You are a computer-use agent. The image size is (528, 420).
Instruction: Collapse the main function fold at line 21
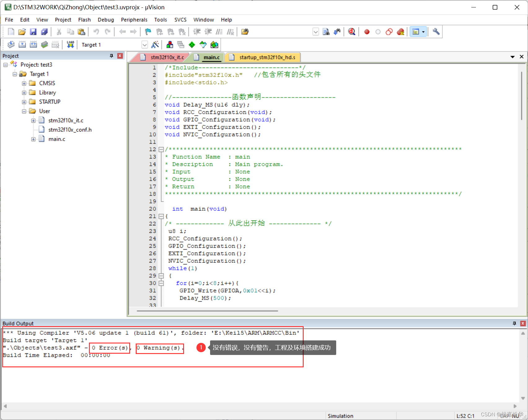click(161, 216)
